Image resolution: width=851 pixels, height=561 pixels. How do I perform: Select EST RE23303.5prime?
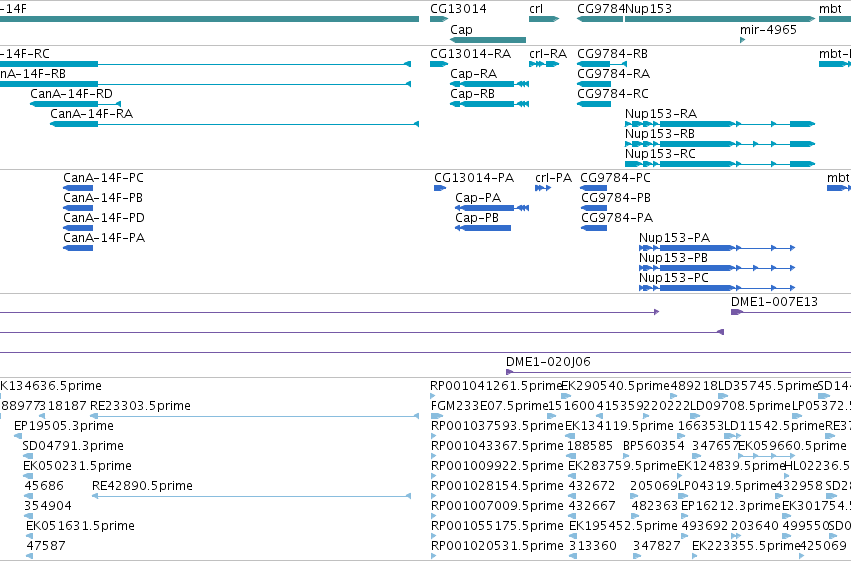point(140,406)
